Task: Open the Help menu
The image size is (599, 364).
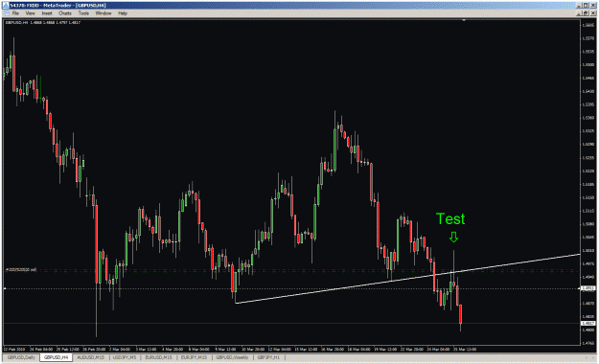Action: click(123, 13)
